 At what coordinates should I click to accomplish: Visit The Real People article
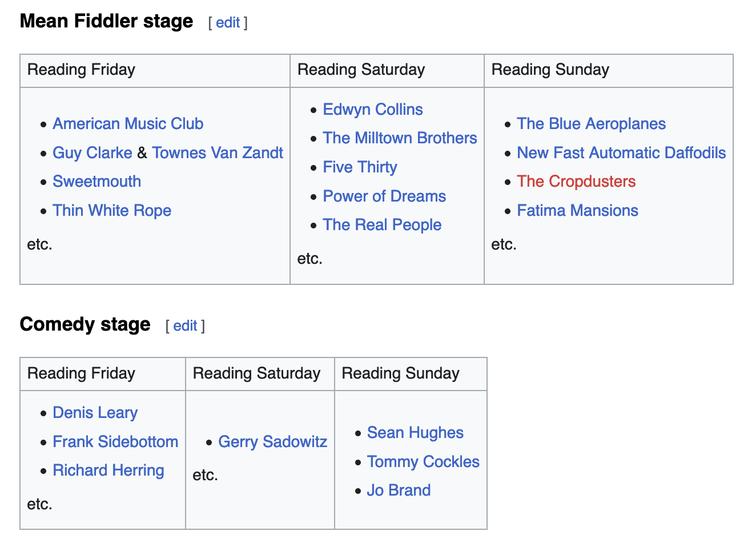382,225
